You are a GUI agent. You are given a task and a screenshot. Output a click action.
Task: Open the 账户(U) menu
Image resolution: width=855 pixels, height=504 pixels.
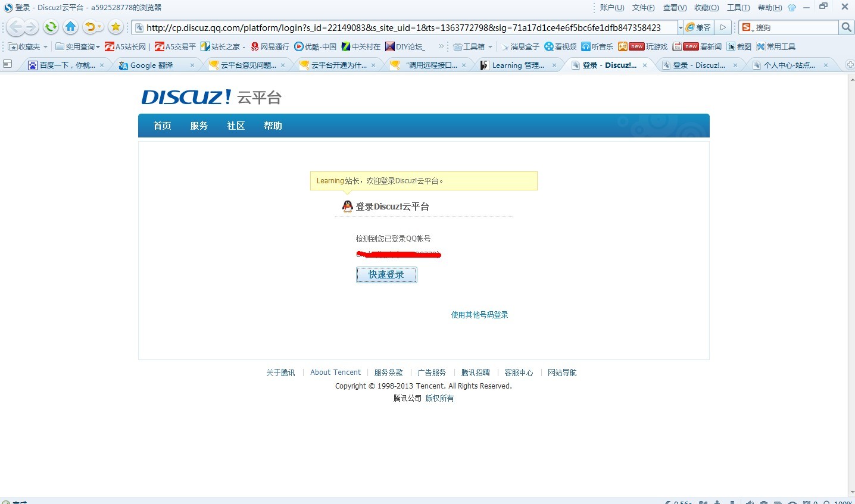[x=611, y=8]
